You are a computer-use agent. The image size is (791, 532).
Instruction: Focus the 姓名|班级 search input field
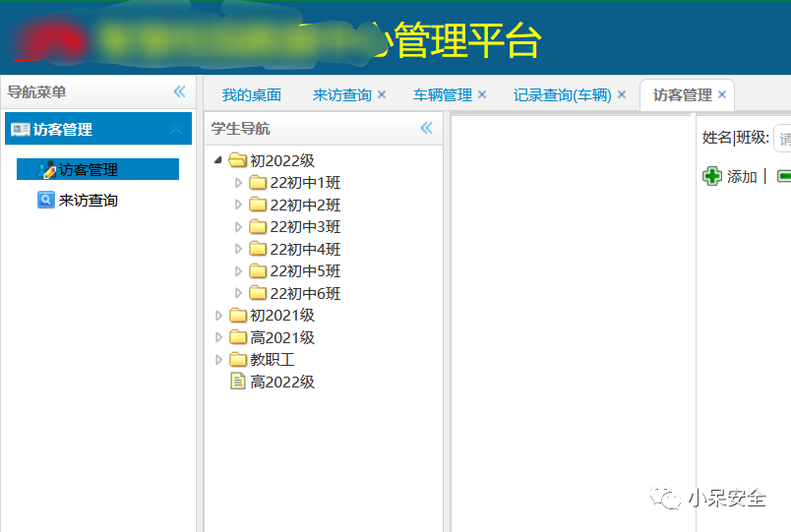tap(782, 138)
